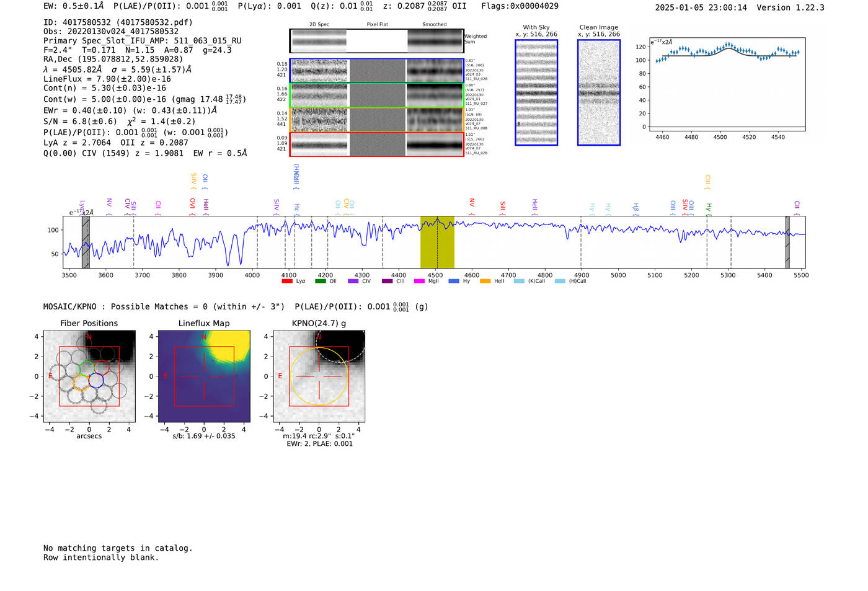The width and height of the screenshot is (868, 591).
Task: Select the green-framed fiber spectrum row
Action: pos(376,95)
